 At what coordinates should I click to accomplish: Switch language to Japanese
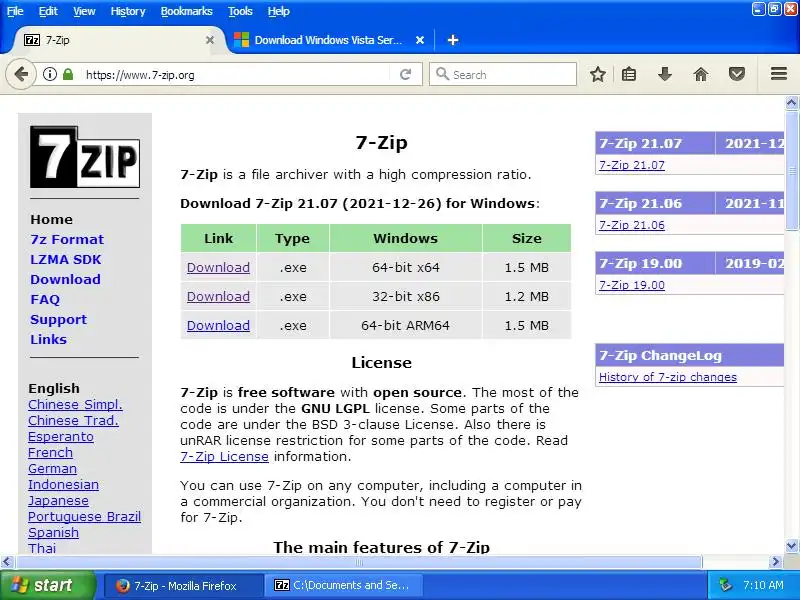point(58,501)
